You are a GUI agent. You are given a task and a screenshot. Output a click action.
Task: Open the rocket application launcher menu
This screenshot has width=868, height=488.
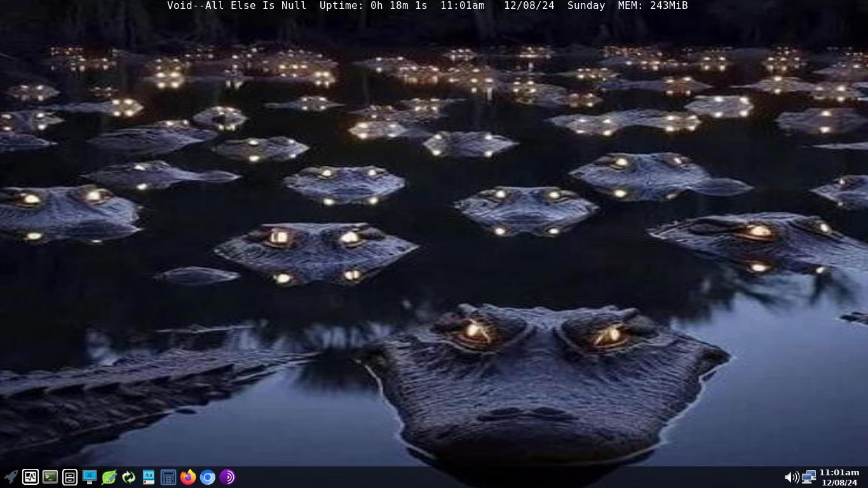pos(11,477)
